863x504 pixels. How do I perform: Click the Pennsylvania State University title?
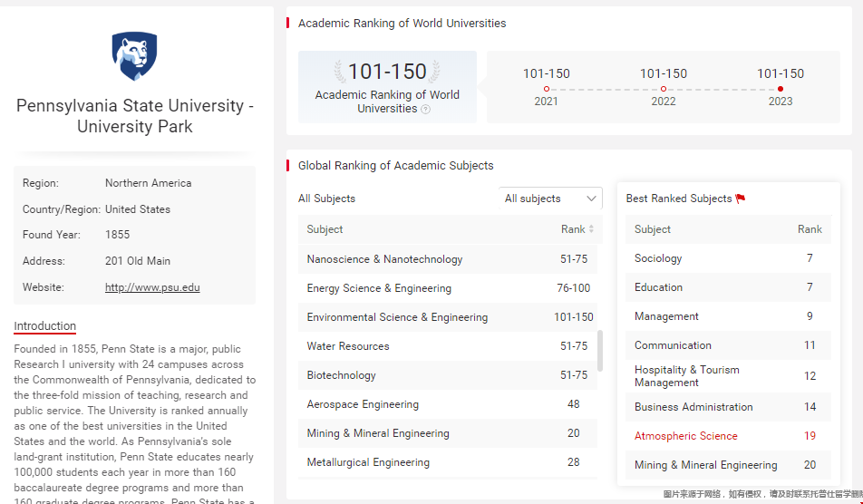(135, 116)
